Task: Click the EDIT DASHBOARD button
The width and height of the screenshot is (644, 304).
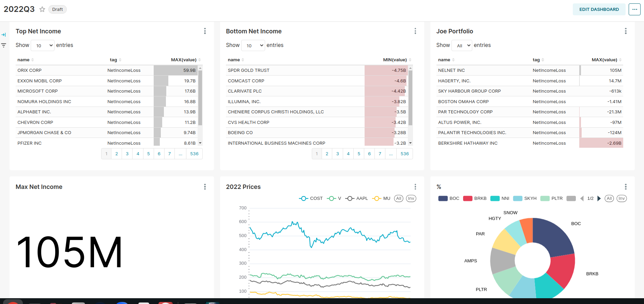Action: [599, 9]
